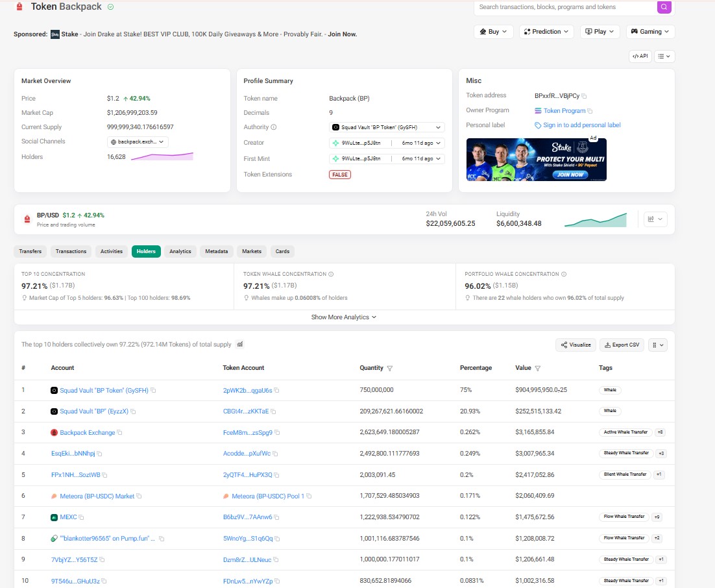Image resolution: width=715 pixels, height=588 pixels.
Task: Click the search transactions input field
Action: [x=565, y=7]
